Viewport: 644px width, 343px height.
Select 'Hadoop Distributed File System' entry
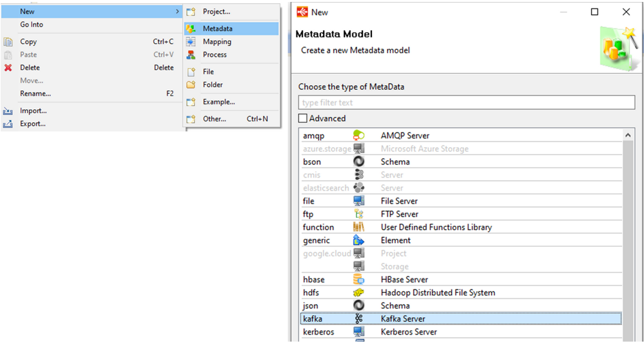[x=438, y=293]
